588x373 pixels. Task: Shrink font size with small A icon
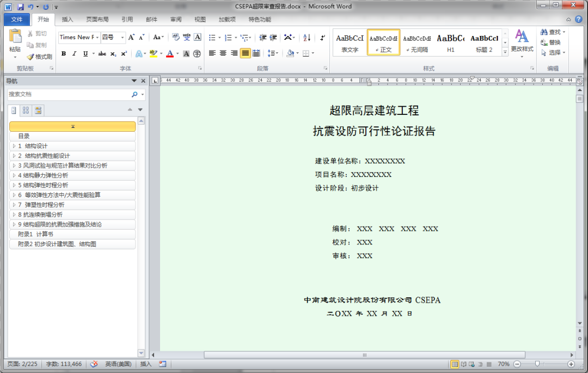tap(142, 37)
